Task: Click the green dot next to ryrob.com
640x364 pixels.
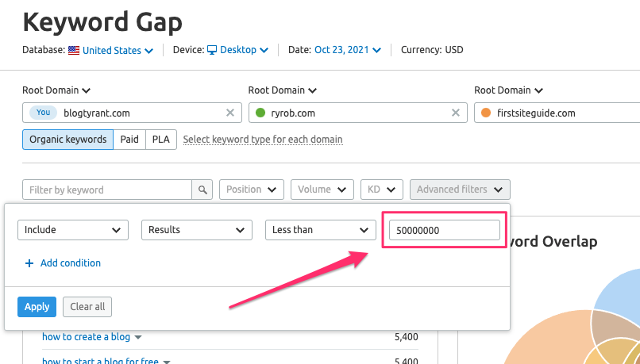Action: point(260,113)
